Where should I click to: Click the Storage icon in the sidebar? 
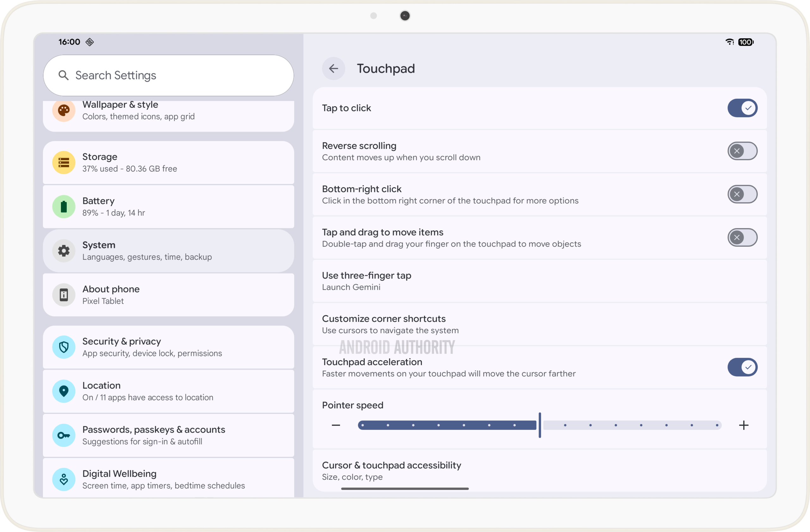[64, 163]
